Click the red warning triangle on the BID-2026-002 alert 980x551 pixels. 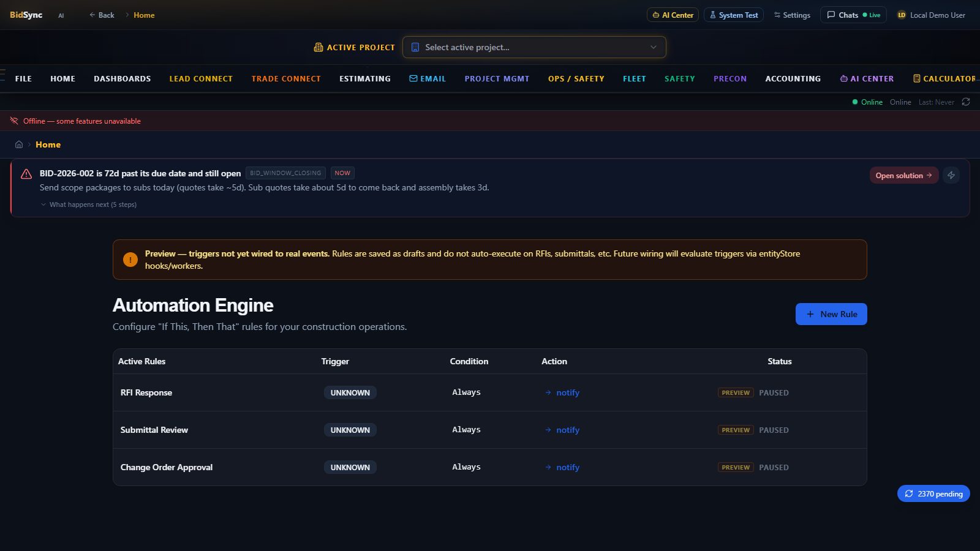coord(26,174)
